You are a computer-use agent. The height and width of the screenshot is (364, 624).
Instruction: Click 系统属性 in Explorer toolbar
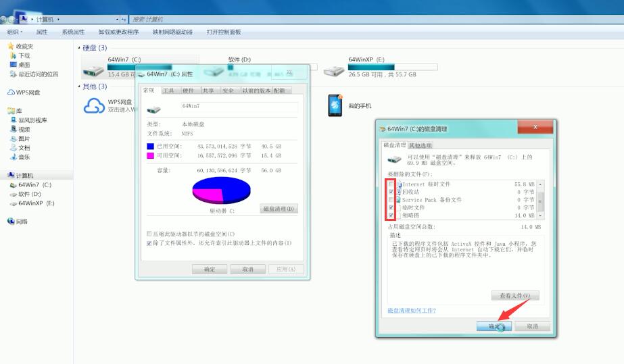pyautogui.click(x=73, y=32)
